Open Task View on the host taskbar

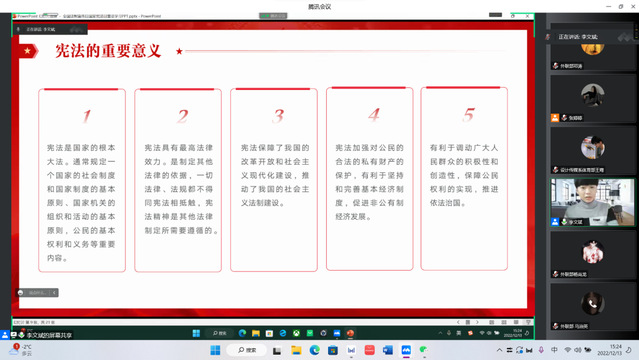pos(277,350)
